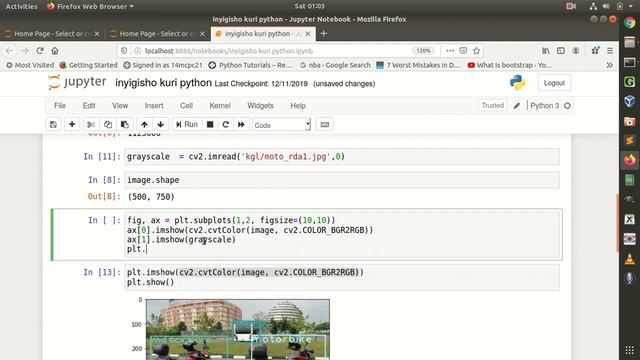
Task: Save the notebook with the floppy icon
Action: [x=53, y=124]
